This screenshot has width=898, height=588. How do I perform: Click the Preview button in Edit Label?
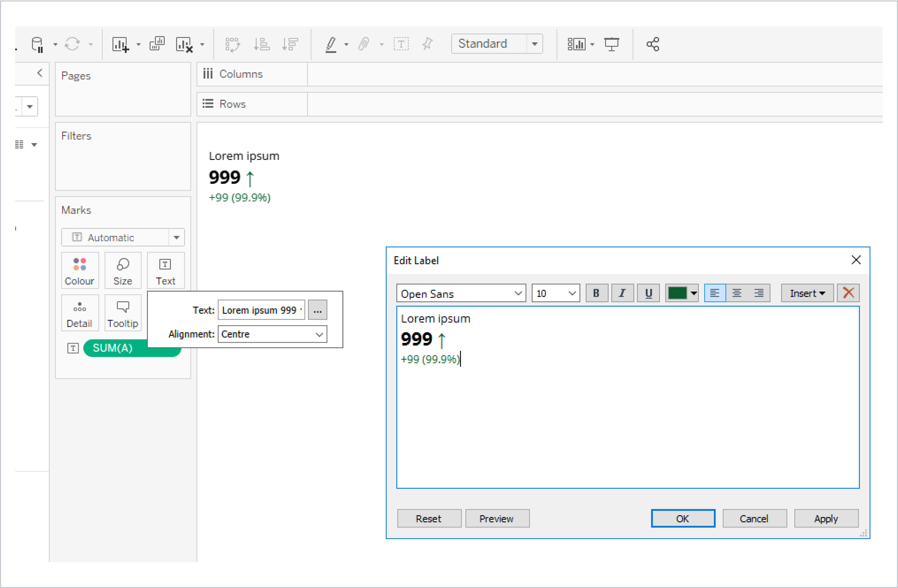(497, 518)
